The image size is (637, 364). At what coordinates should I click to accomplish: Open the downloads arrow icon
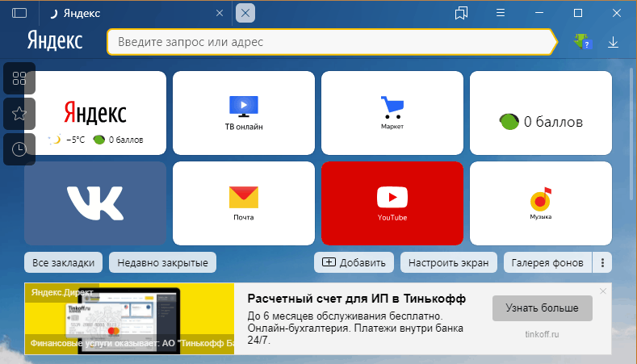613,42
